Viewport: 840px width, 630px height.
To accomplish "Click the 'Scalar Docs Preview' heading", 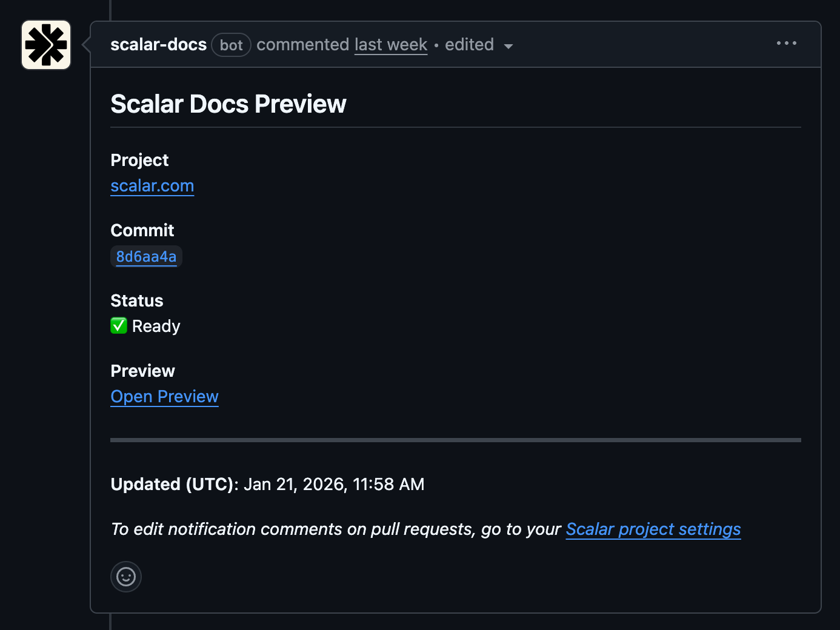I will coord(228,104).
